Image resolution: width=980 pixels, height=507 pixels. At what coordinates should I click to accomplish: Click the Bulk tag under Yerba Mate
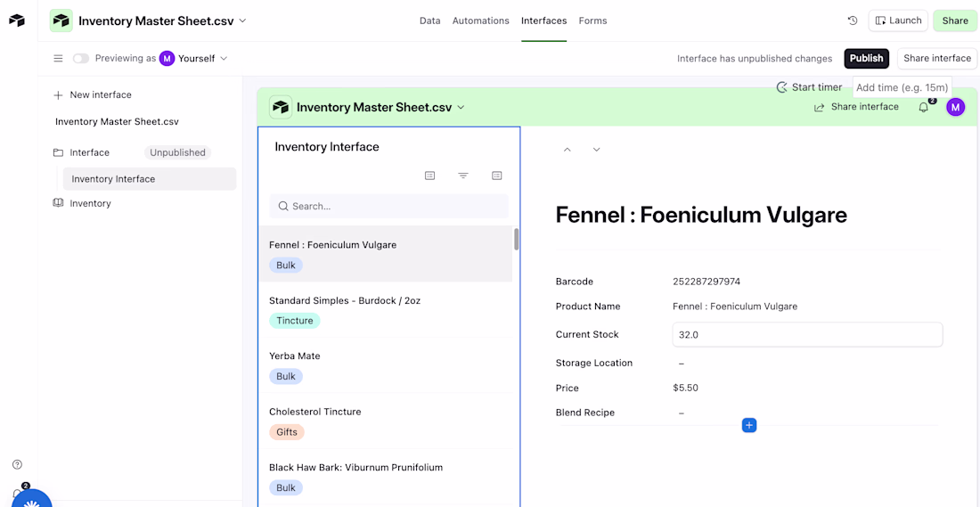[286, 376]
